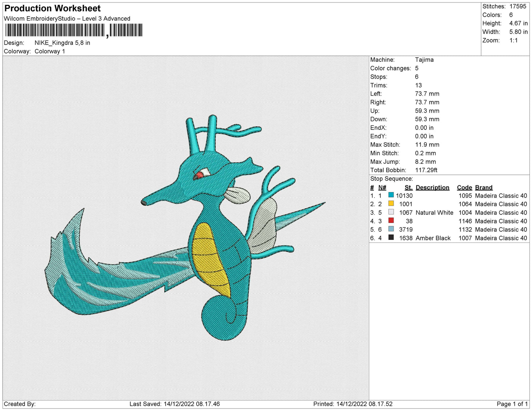Click the Width value '5.80 in'
Viewport: 532px width, 411px height.
pos(518,32)
